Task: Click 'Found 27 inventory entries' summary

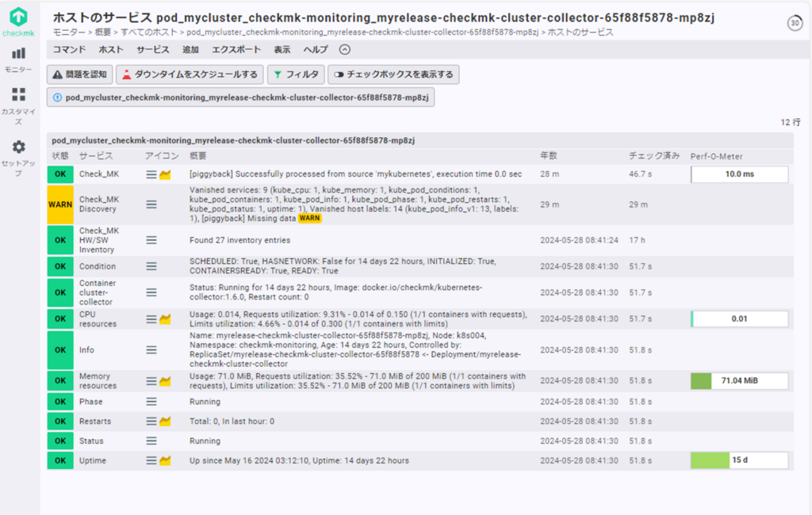Action: [x=239, y=240]
